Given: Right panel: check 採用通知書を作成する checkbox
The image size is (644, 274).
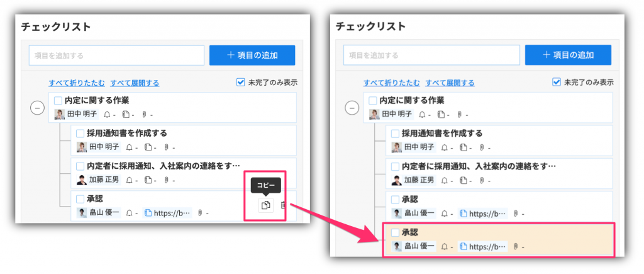Looking at the screenshot, I should pyautogui.click(x=395, y=134).
